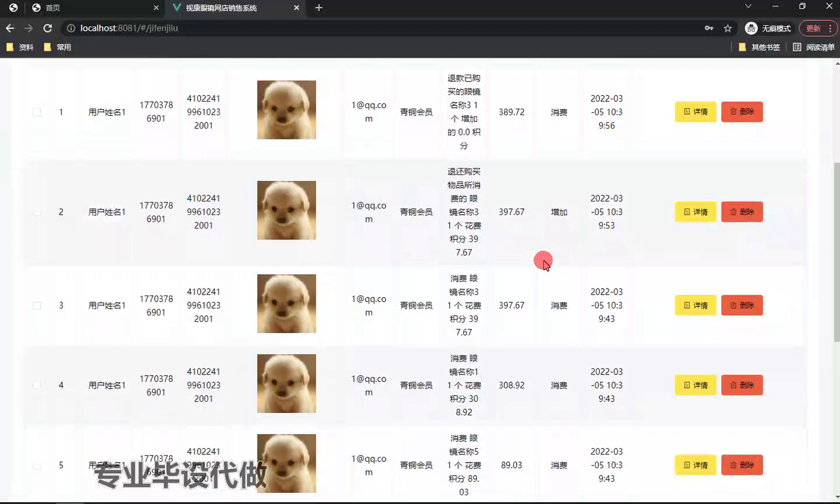
Task: Click the puppy photo in row 3
Action: coord(286,303)
